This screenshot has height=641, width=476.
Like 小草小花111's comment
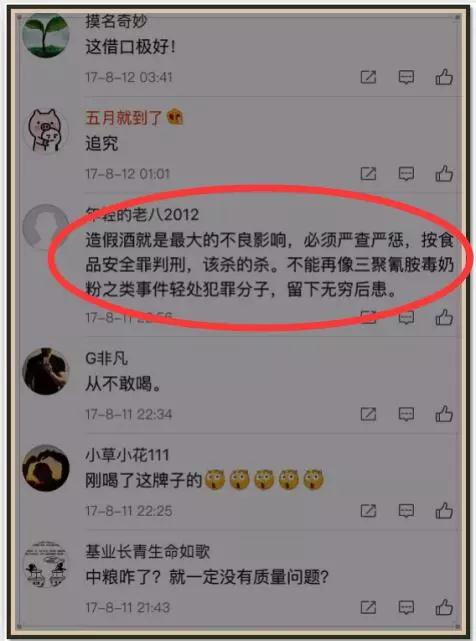(444, 510)
